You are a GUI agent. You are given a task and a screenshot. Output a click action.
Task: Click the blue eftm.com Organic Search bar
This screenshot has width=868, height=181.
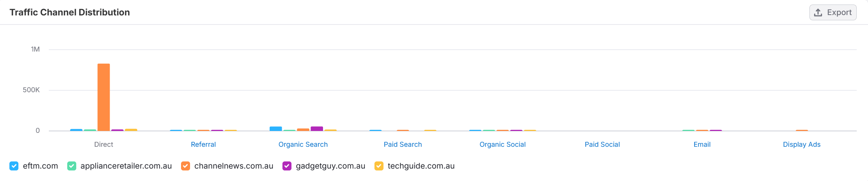pos(276,129)
